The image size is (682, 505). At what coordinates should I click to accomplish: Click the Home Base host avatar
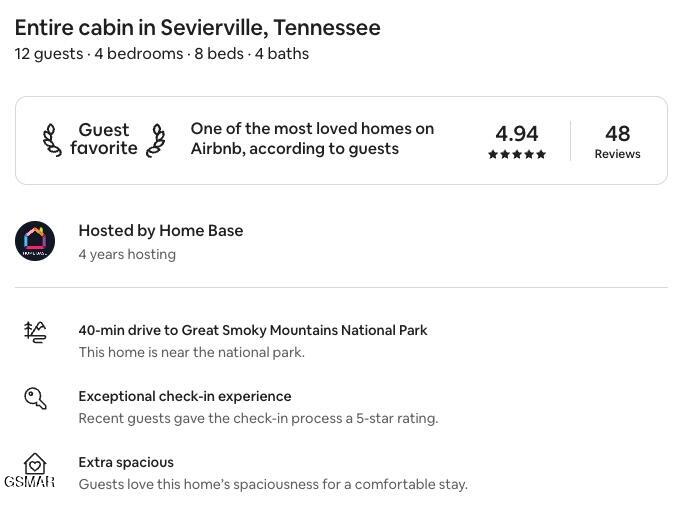(35, 241)
